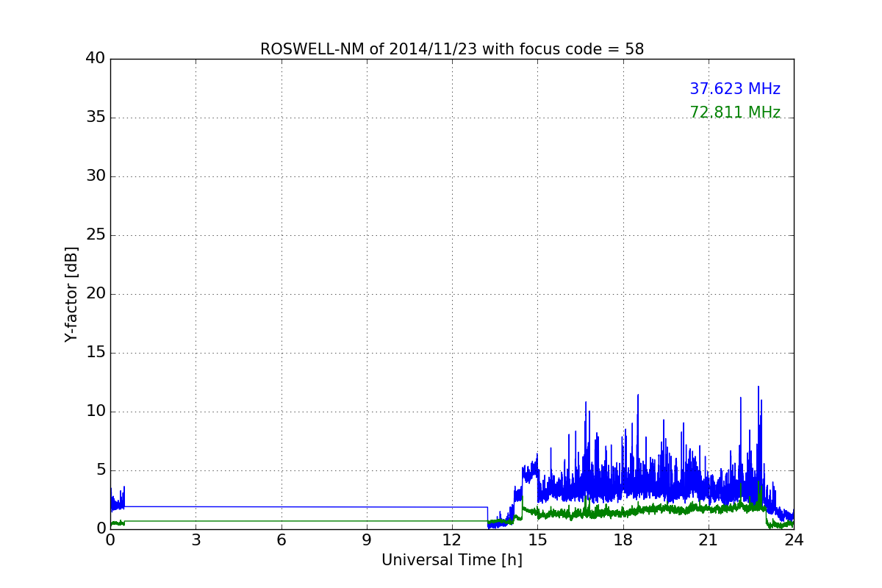Click the y-axis tick label 30

(x=96, y=176)
